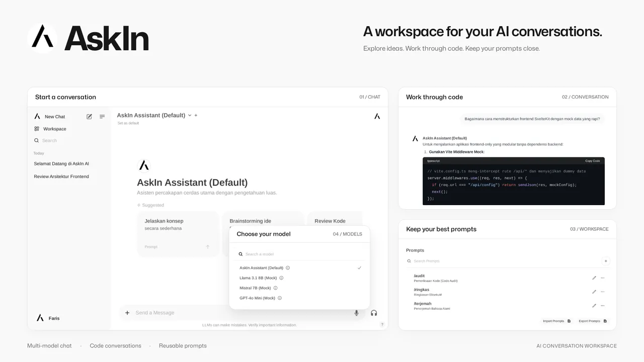Choose Mistral 7B (Mock) model
Viewport: 644px width, 362px height.
pyautogui.click(x=299, y=288)
